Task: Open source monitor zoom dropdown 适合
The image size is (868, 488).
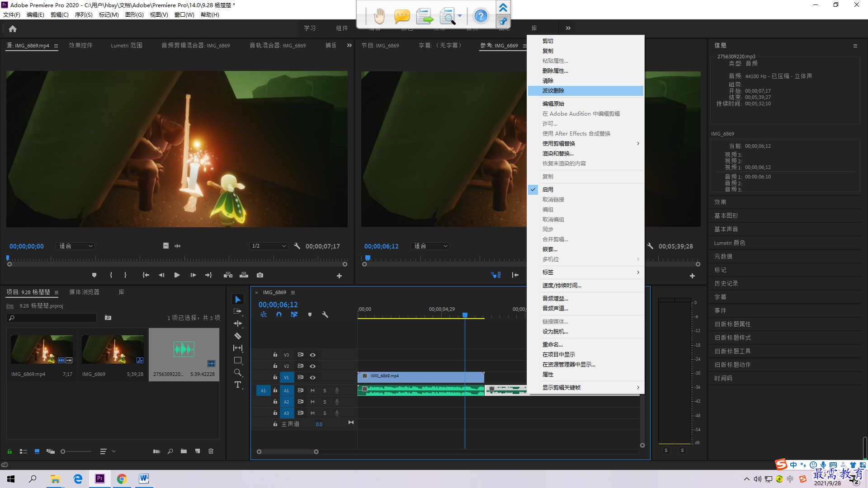Action: click(75, 246)
